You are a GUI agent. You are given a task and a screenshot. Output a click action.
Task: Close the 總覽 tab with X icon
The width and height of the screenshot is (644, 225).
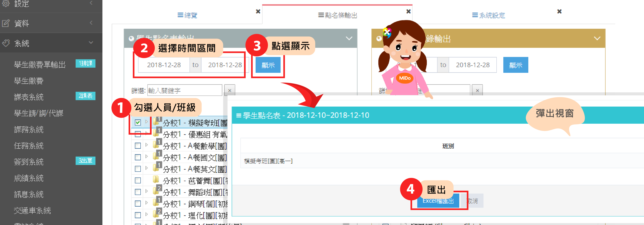(258, 11)
